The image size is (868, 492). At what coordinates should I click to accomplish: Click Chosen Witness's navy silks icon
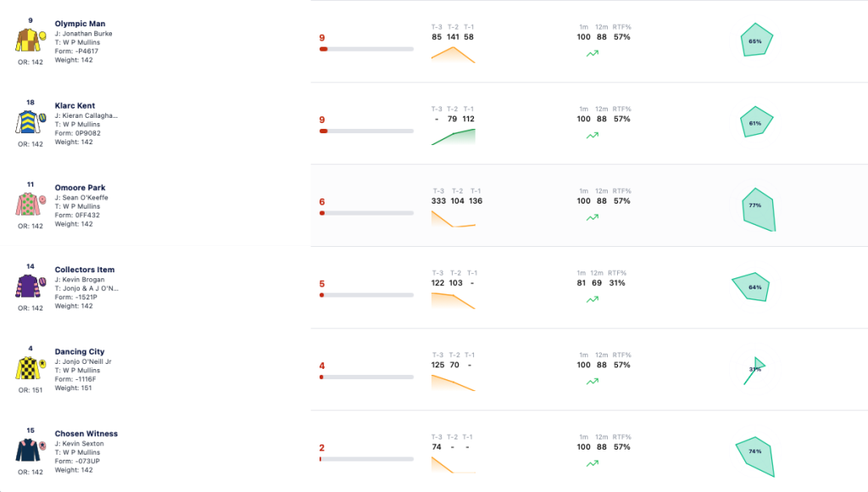[x=31, y=450]
